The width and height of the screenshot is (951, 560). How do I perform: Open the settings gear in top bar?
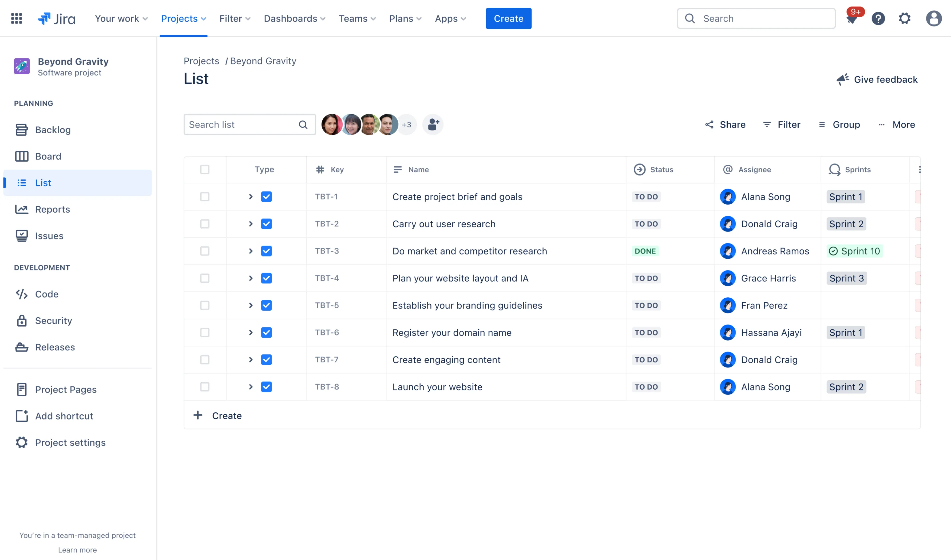click(904, 18)
